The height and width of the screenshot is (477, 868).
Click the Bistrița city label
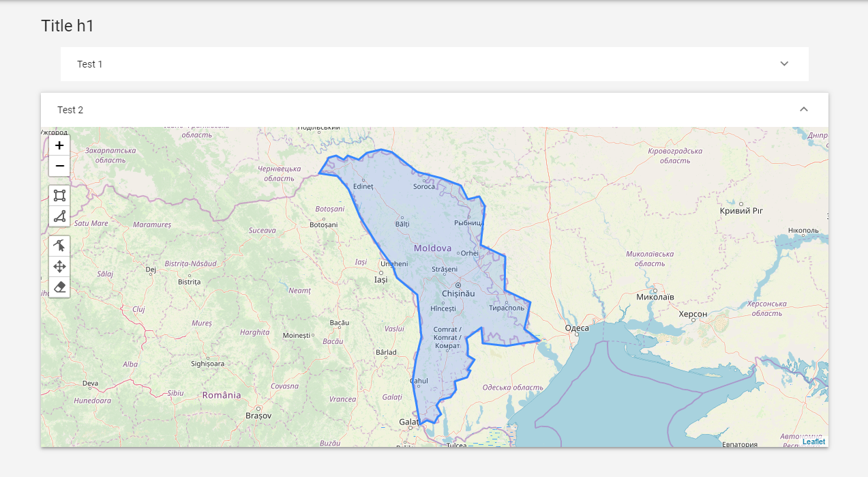(x=189, y=281)
